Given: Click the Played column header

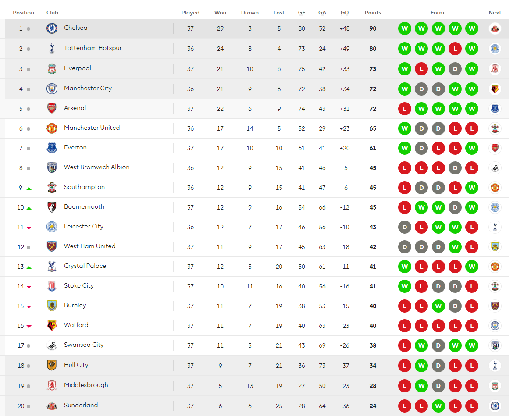Looking at the screenshot, I should [190, 13].
